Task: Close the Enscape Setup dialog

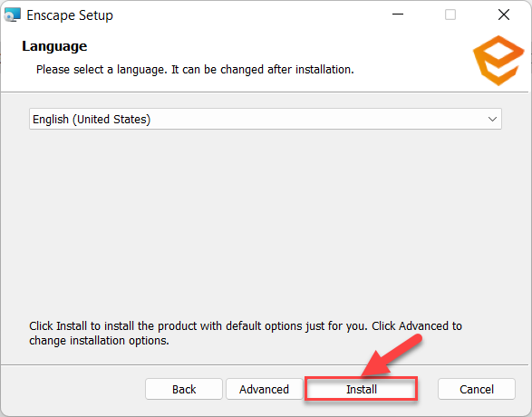Action: (x=504, y=15)
